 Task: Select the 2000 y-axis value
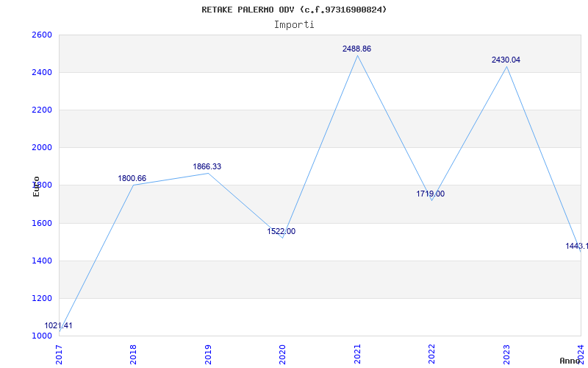(x=42, y=148)
